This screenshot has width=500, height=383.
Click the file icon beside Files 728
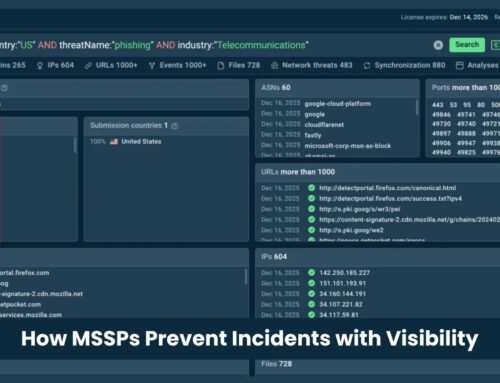[220, 66]
